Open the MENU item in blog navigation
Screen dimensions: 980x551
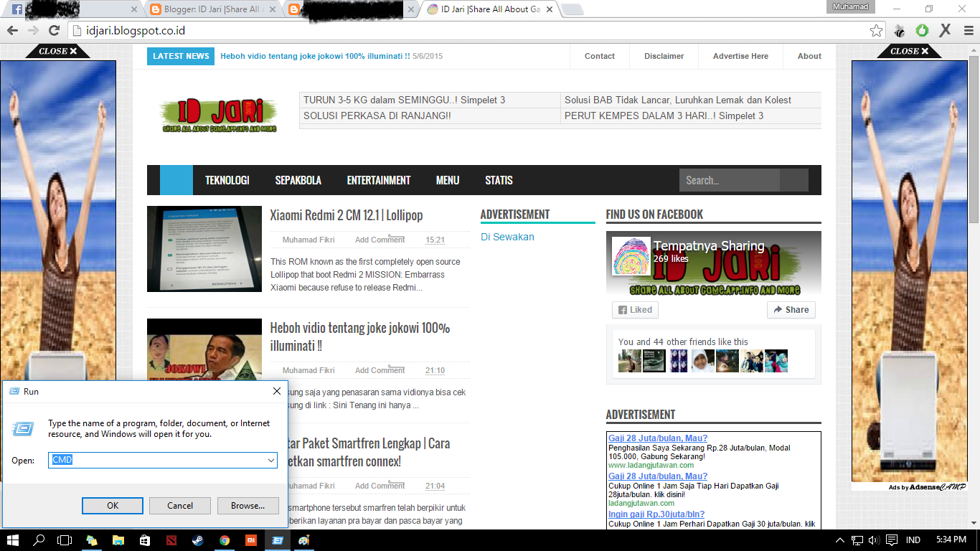pyautogui.click(x=447, y=180)
